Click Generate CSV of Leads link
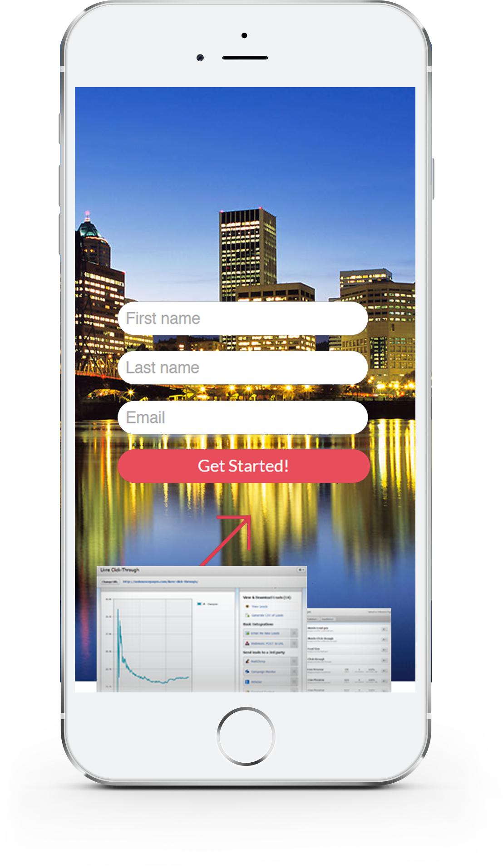Screen dimensions: 503x868 [267, 615]
